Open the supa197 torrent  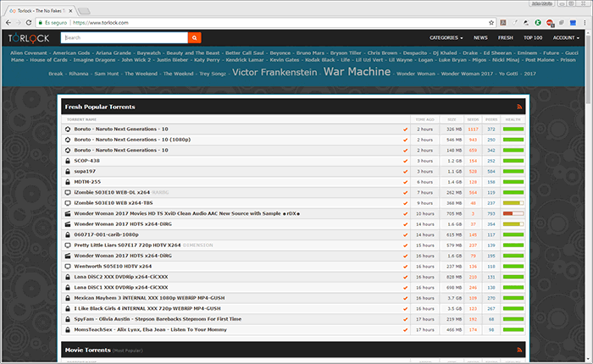coord(85,171)
